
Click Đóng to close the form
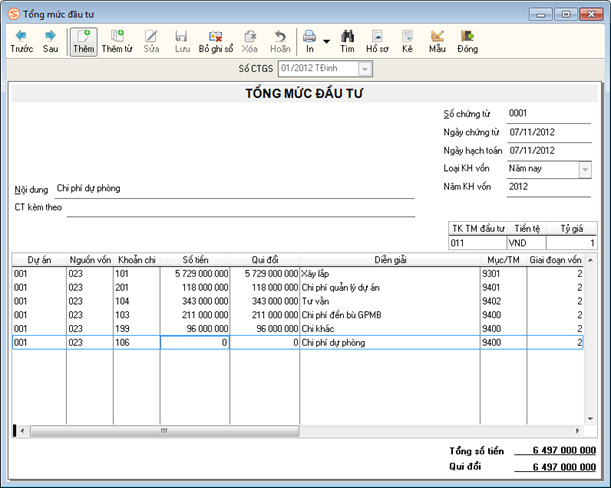click(x=468, y=42)
